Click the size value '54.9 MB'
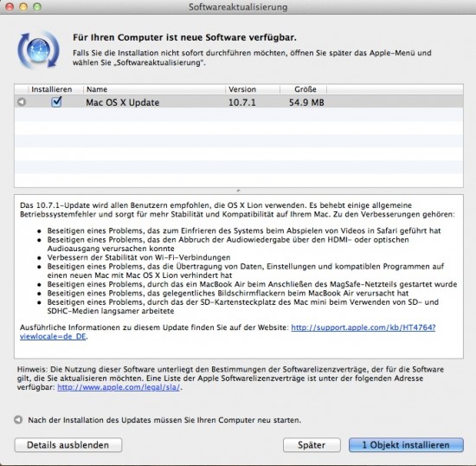The image size is (476, 466). click(x=306, y=102)
